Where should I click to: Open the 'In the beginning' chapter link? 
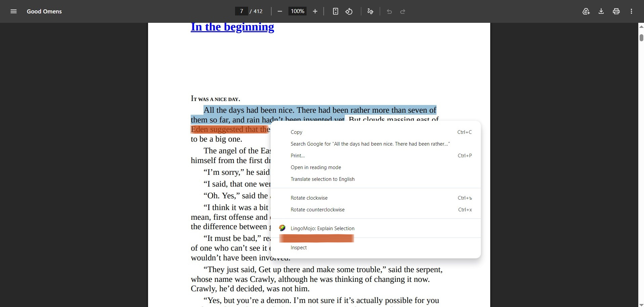click(x=232, y=27)
